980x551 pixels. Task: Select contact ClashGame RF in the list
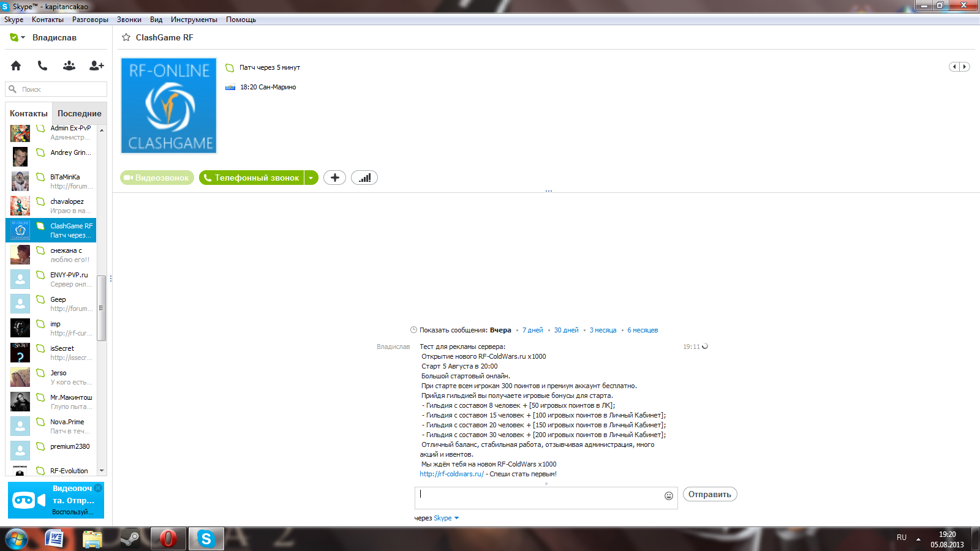coord(51,230)
